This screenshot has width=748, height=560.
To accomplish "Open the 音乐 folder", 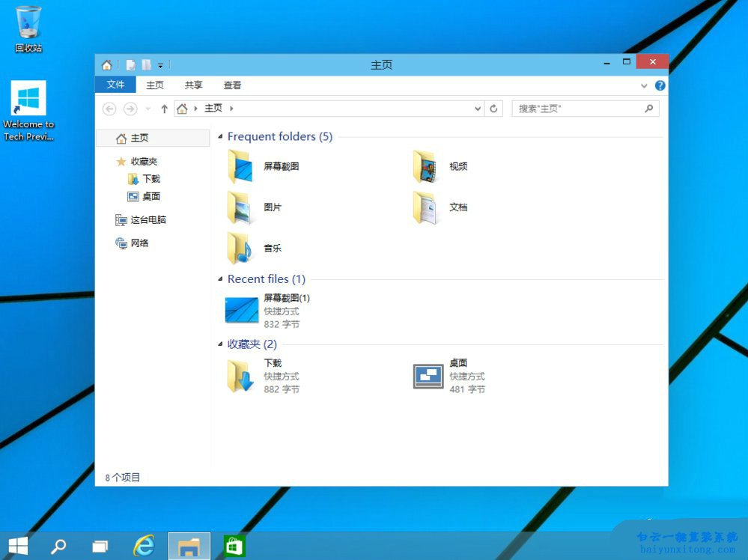I will pos(270,249).
